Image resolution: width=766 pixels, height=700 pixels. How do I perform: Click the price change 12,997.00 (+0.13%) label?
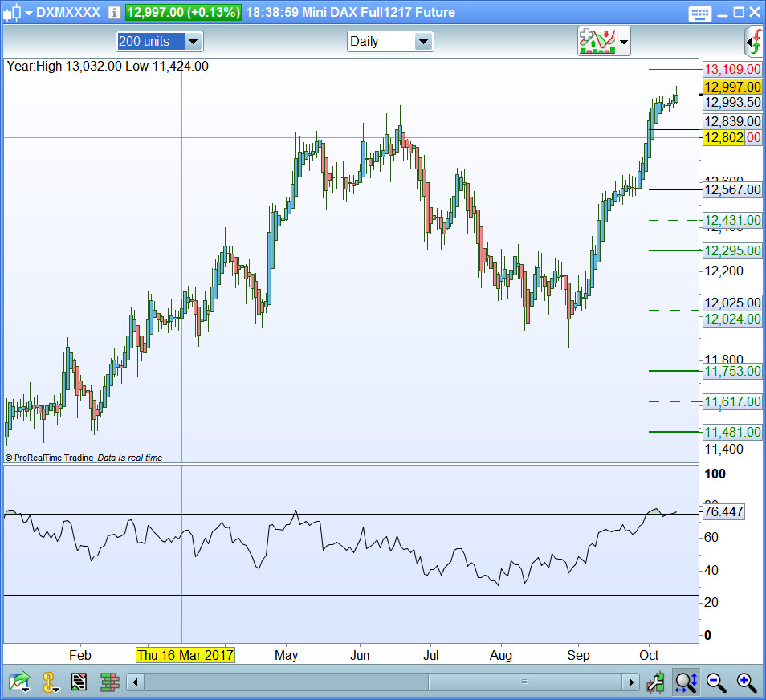click(x=183, y=12)
